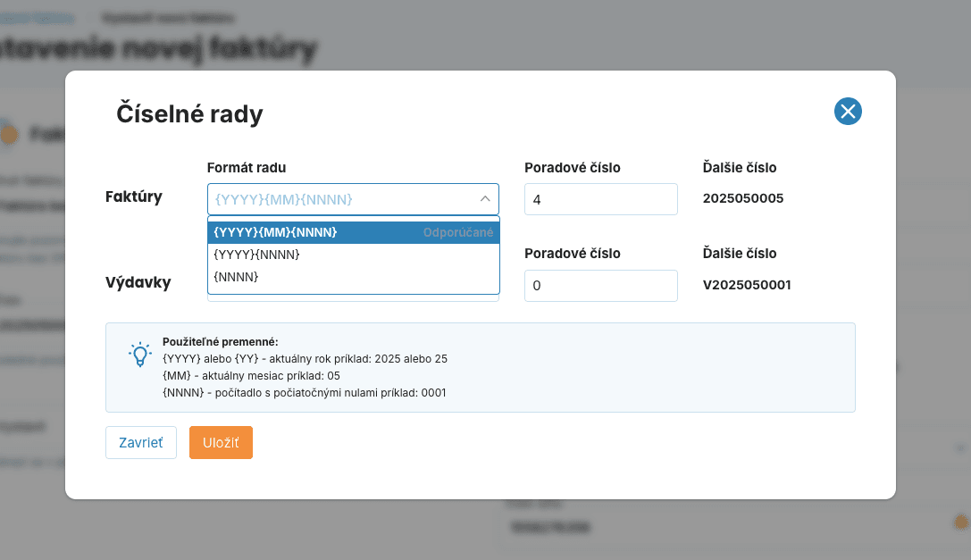Viewport: 971px width, 560px height.
Task: Click the Faktúry format combo box text
Action: tap(284, 199)
